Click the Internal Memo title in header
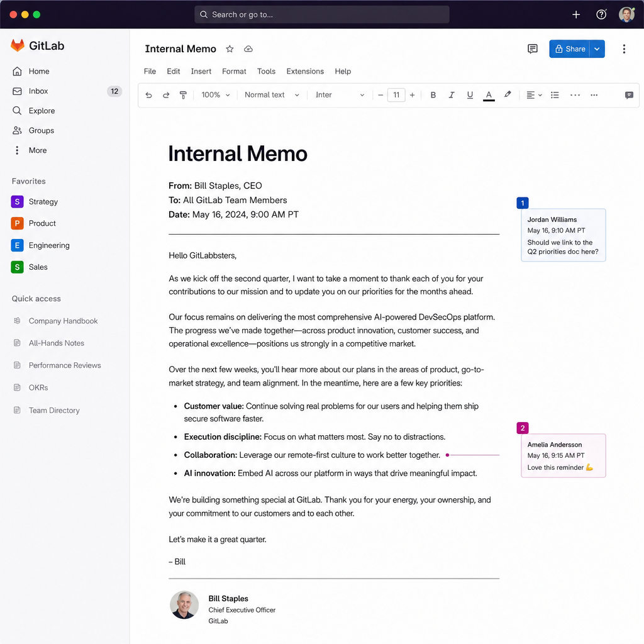Image resolution: width=644 pixels, height=644 pixels. tap(180, 49)
